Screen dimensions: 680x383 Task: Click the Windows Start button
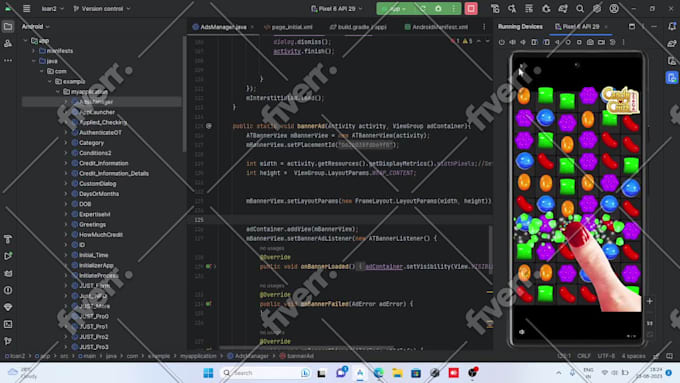(208, 373)
